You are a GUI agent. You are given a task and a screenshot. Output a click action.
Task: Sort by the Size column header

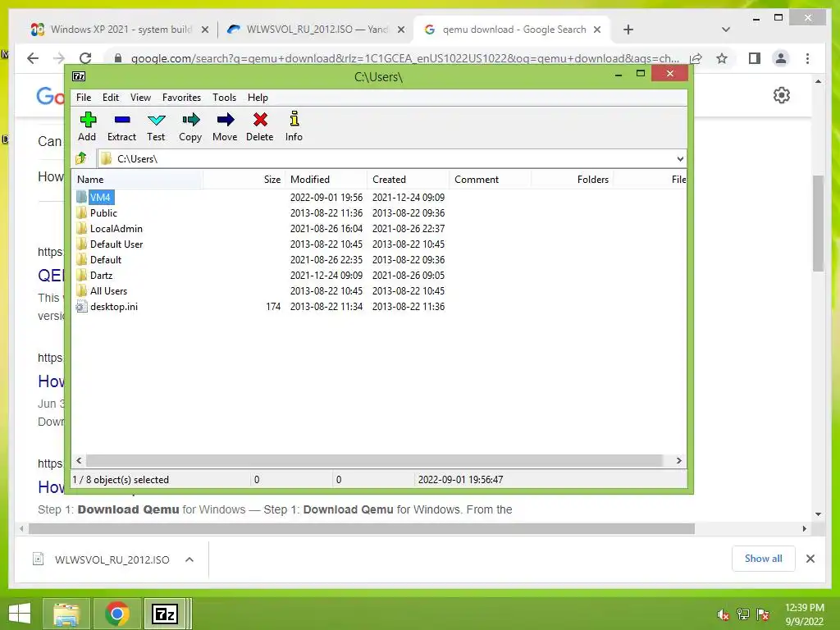(244, 180)
